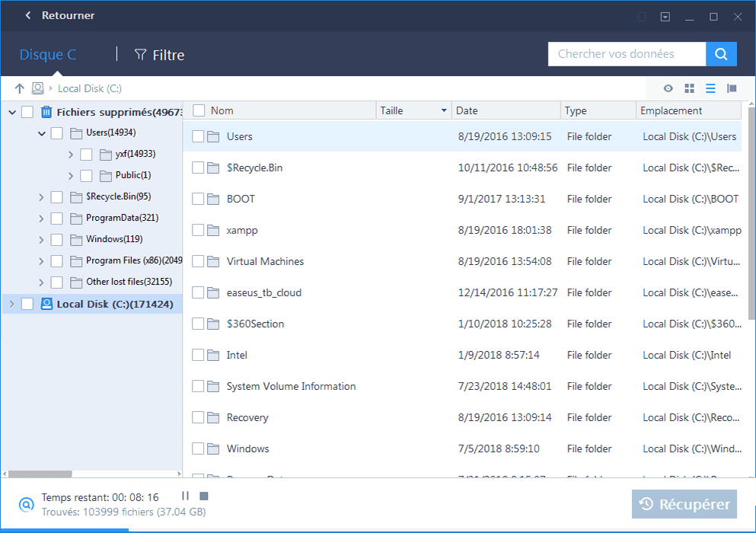Click the computer icon in breadcrumb
Image resolution: width=756 pixels, height=533 pixels.
[37, 88]
